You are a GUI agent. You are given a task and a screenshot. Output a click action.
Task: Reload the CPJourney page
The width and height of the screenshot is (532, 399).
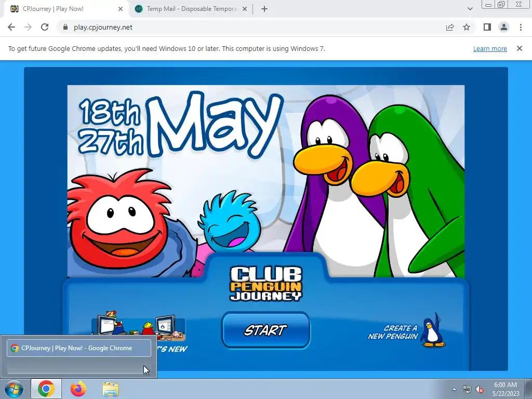pyautogui.click(x=45, y=27)
